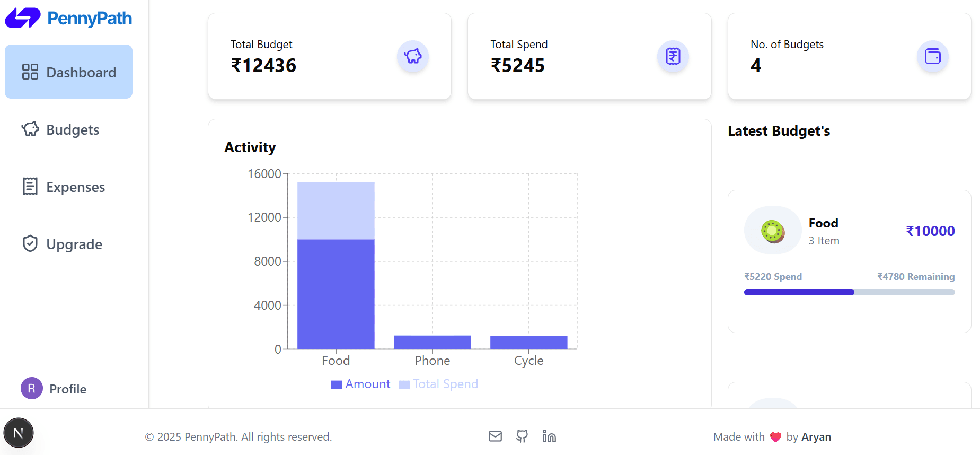Click the kiwi emoji Food budget icon
The image size is (980, 455).
(x=773, y=231)
